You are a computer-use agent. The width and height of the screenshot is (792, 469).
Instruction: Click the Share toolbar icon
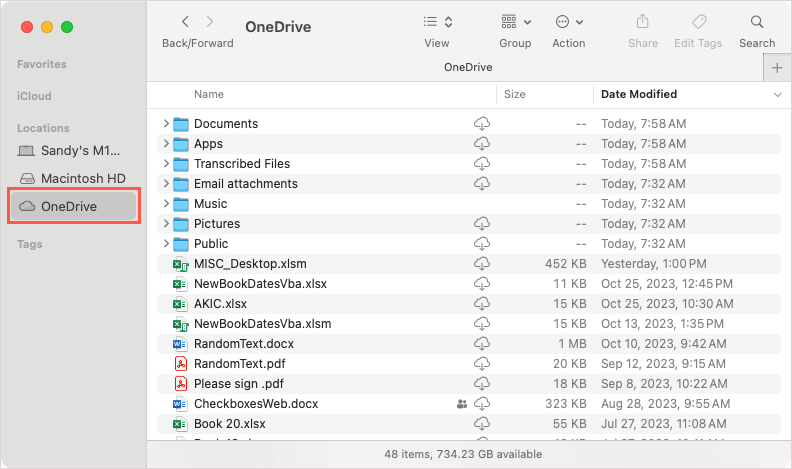[x=642, y=22]
